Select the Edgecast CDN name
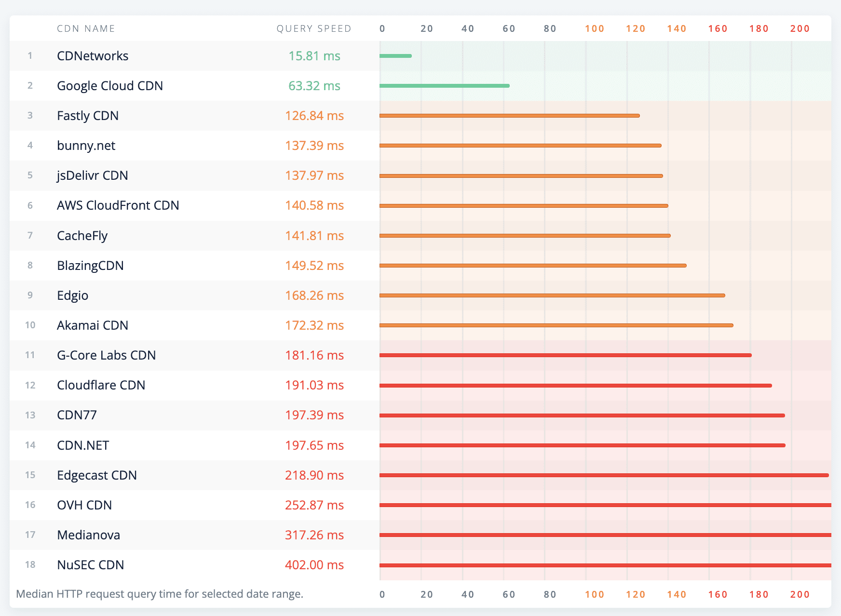Image resolution: width=841 pixels, height=616 pixels. (97, 475)
